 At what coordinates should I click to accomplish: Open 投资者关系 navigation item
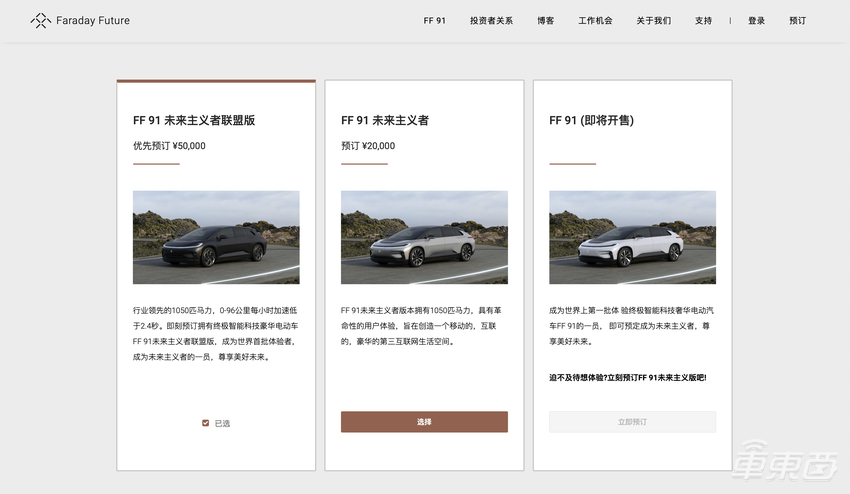point(491,21)
